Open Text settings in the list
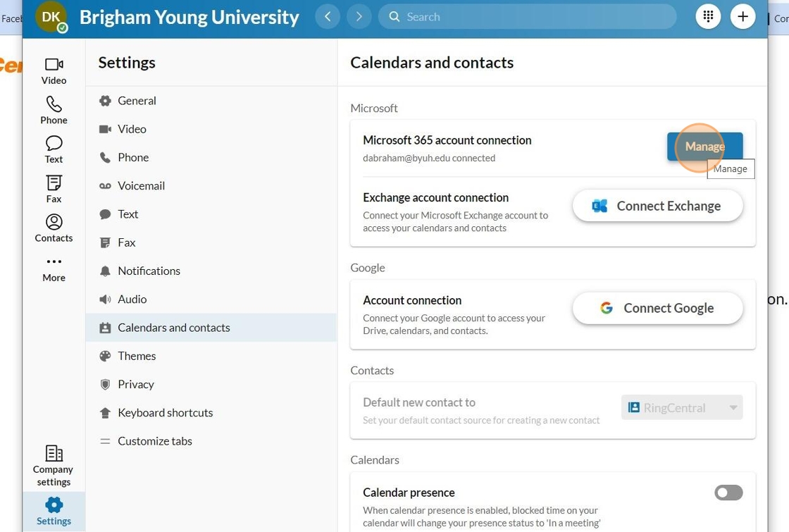This screenshot has width=789, height=532. 211,214
